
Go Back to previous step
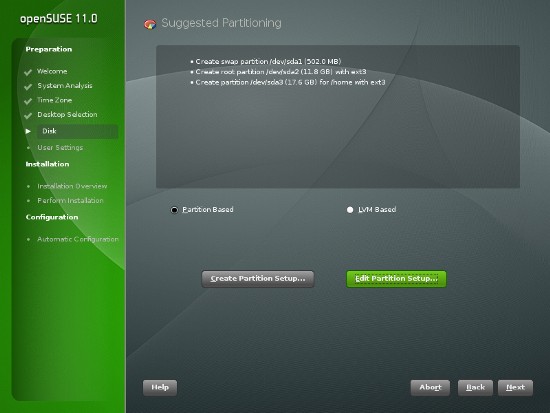[x=475, y=388]
